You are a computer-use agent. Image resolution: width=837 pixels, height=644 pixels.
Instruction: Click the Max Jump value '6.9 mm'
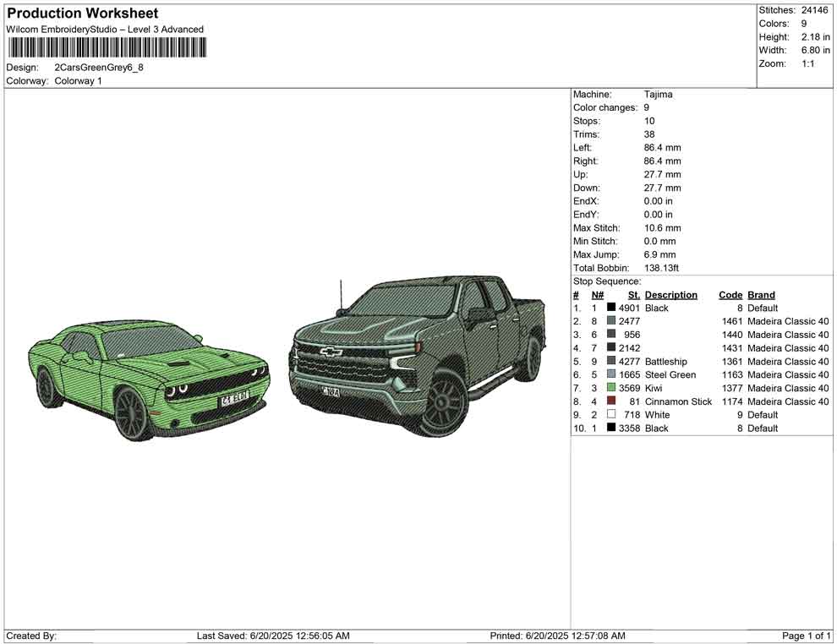tap(659, 254)
